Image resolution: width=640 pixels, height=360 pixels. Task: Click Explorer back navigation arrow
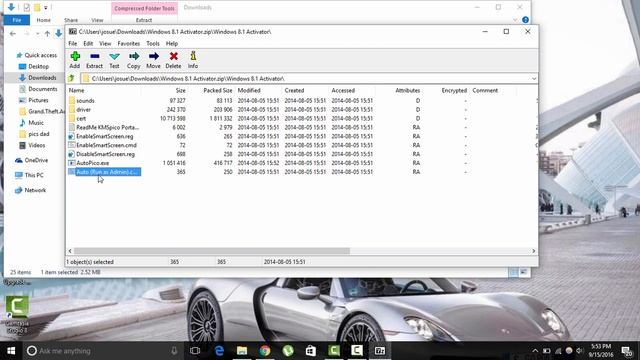point(13,34)
